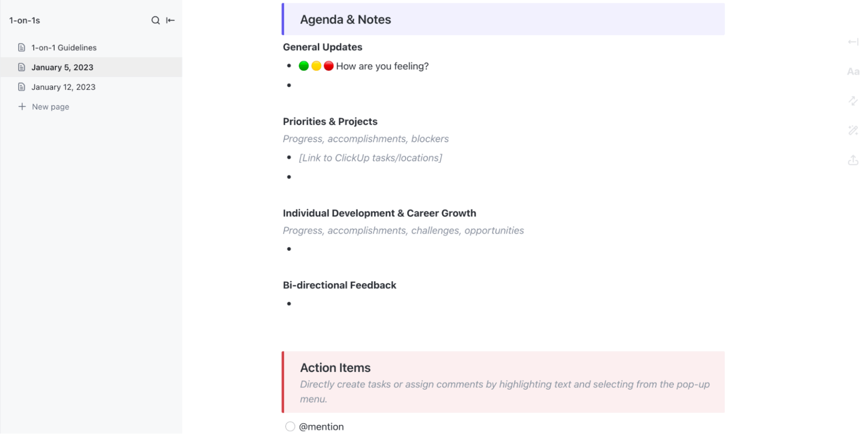
Task: Select the green feeling status circle
Action: [304, 66]
